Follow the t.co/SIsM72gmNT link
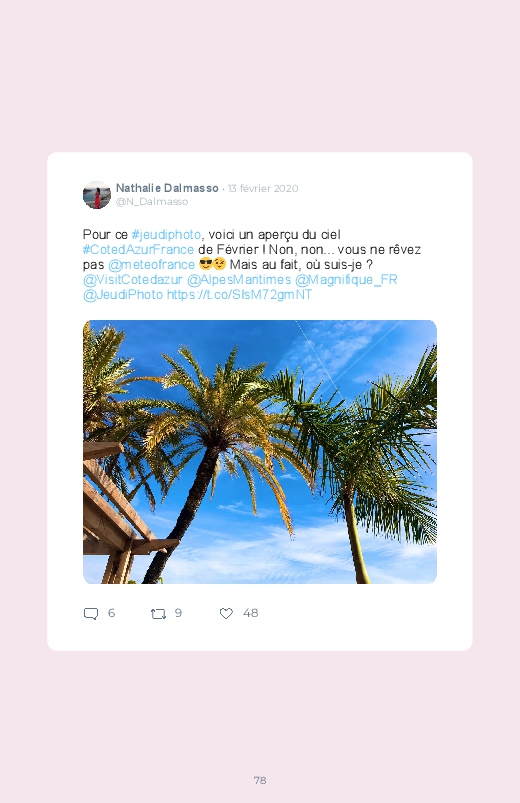 pos(239,294)
